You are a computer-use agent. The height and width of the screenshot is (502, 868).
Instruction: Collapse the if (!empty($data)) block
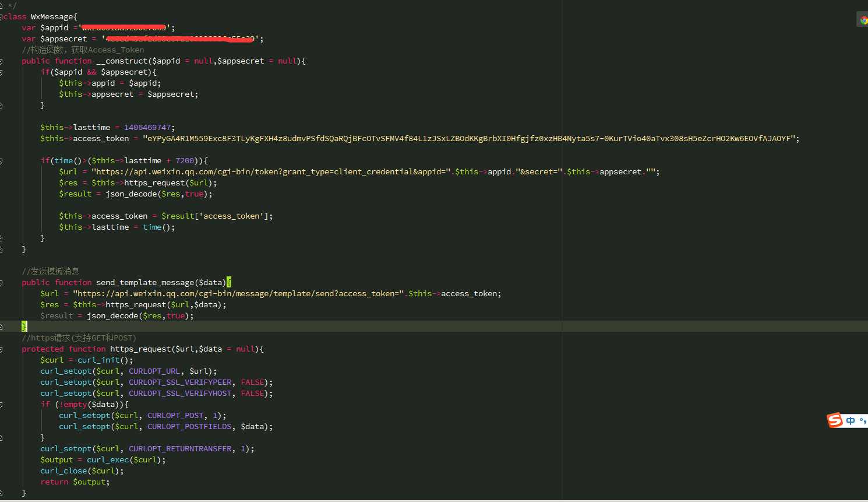pyautogui.click(x=2, y=405)
